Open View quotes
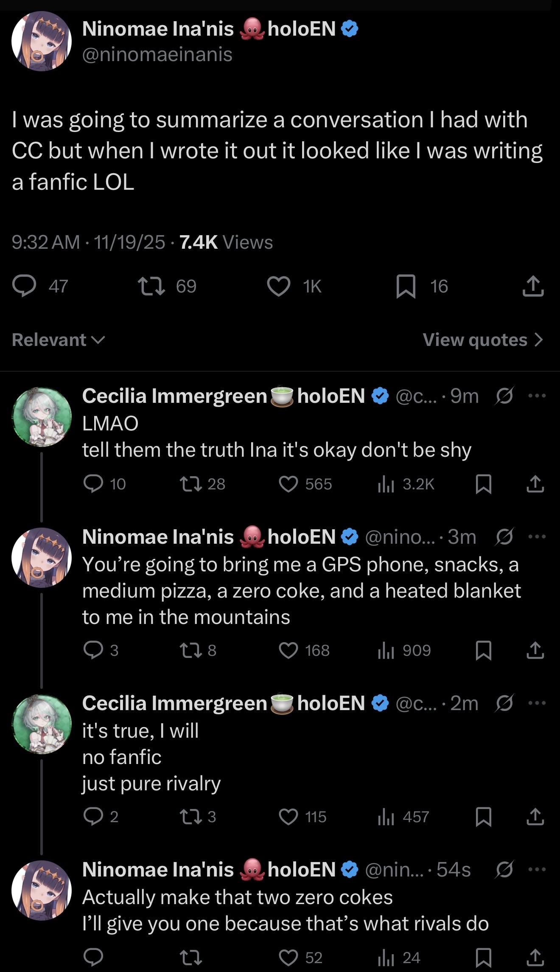The height and width of the screenshot is (972, 560). click(x=483, y=340)
